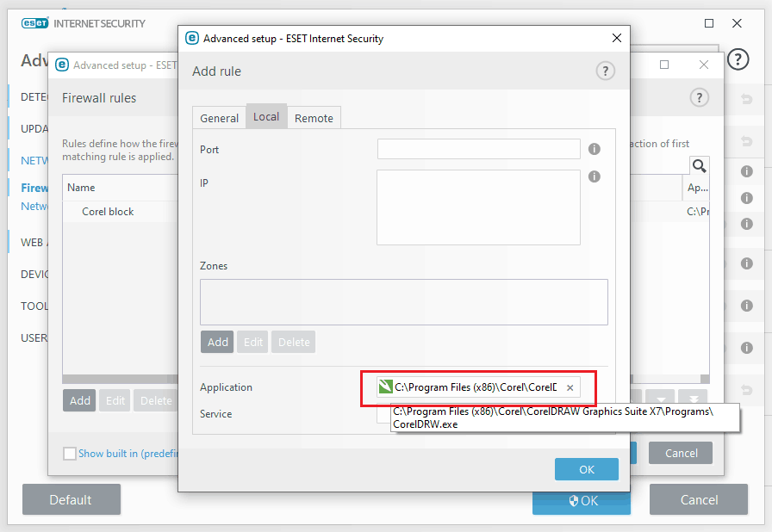Click the ESET logo in Firewall rules title bar

coord(62,65)
